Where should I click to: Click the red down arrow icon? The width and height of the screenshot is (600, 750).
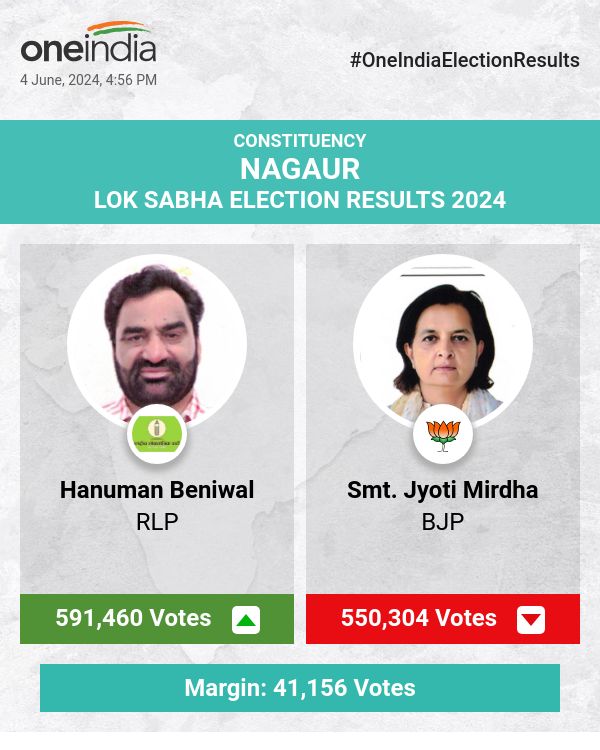tap(531, 620)
